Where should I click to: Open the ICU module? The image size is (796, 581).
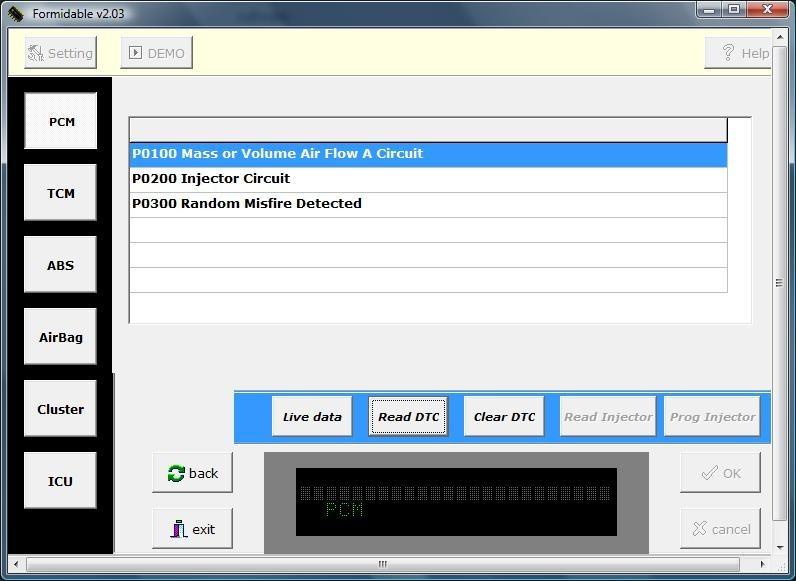(x=61, y=481)
